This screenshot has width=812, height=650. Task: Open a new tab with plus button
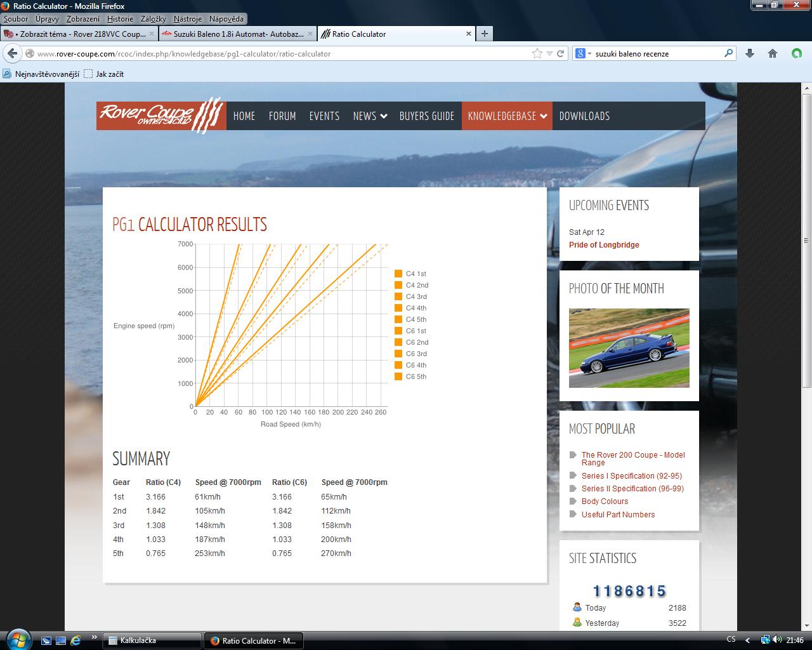tap(485, 34)
